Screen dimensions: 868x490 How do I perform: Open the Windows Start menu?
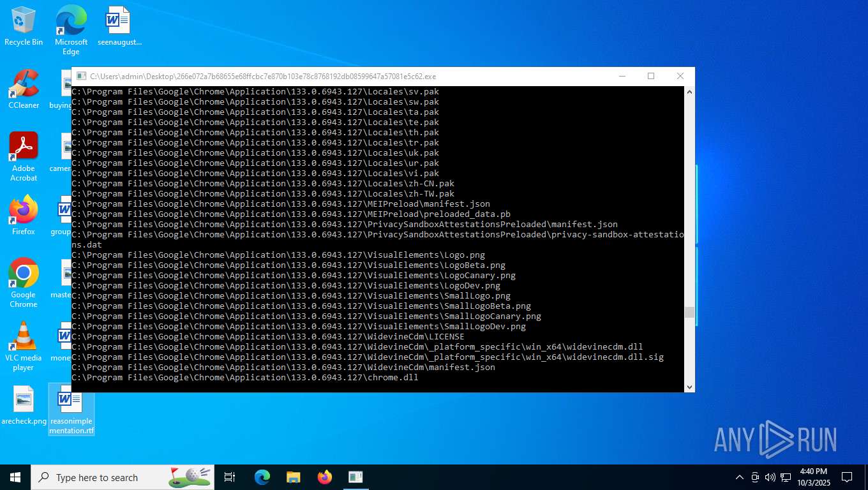click(x=15, y=477)
